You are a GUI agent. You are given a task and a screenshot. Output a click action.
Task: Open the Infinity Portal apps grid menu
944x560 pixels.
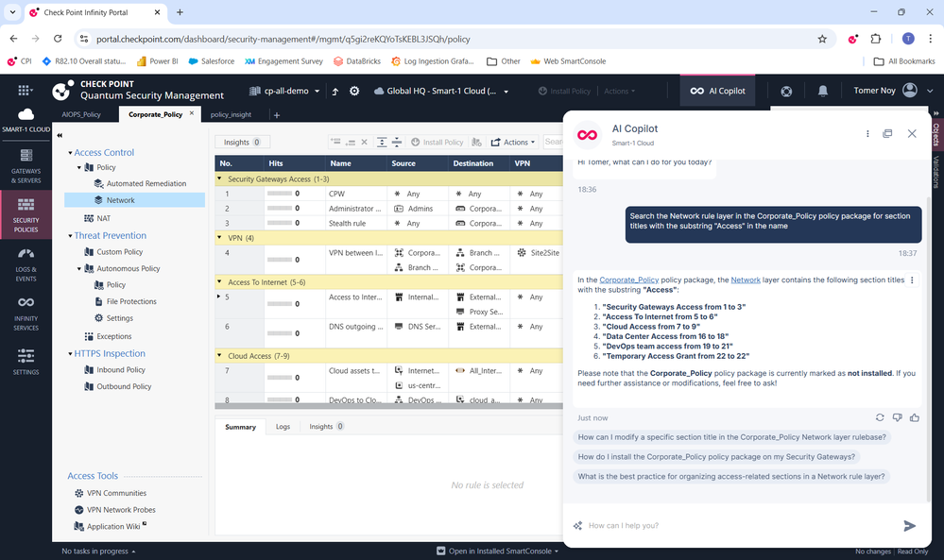click(25, 91)
